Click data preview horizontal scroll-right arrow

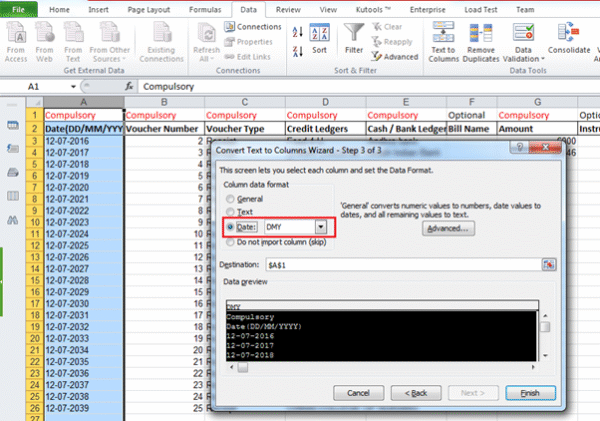click(x=533, y=367)
